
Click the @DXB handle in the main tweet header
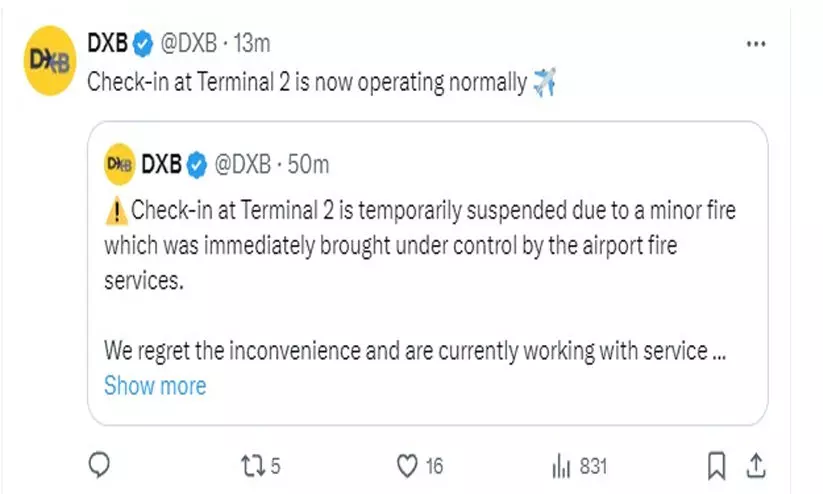coord(188,44)
